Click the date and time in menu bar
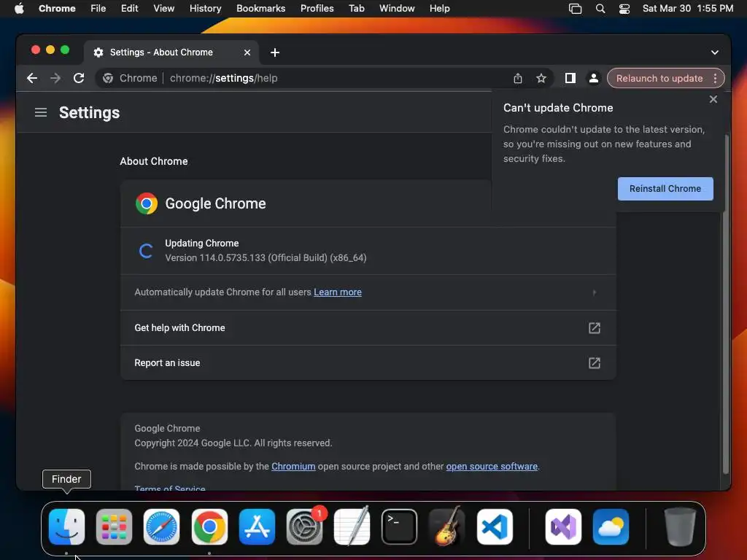 click(x=687, y=8)
